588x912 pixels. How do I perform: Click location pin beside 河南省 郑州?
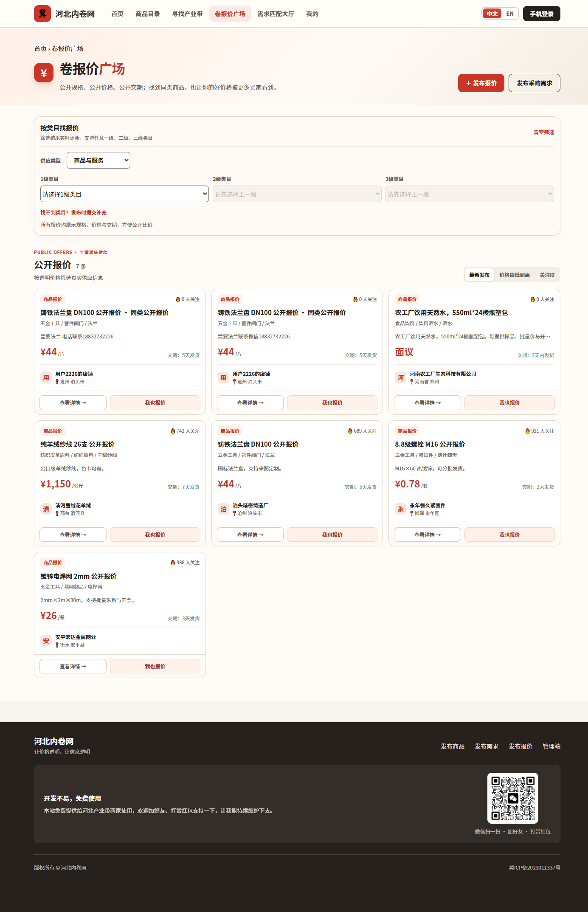click(x=411, y=382)
